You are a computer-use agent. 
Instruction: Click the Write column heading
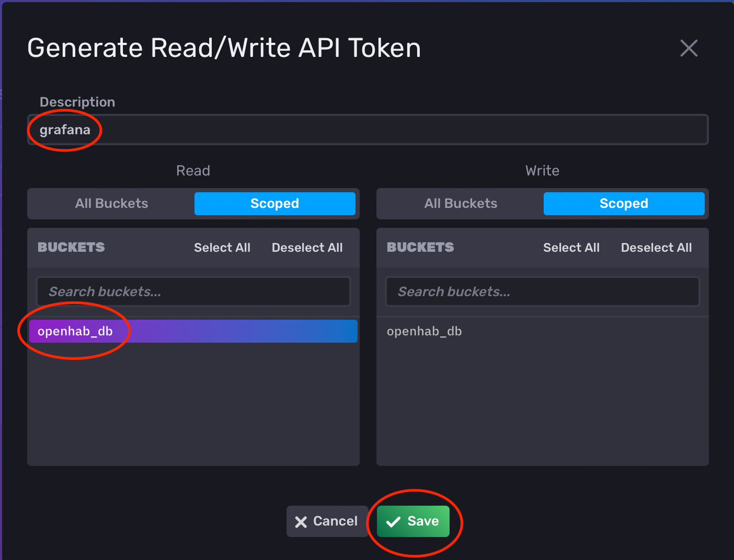click(542, 171)
